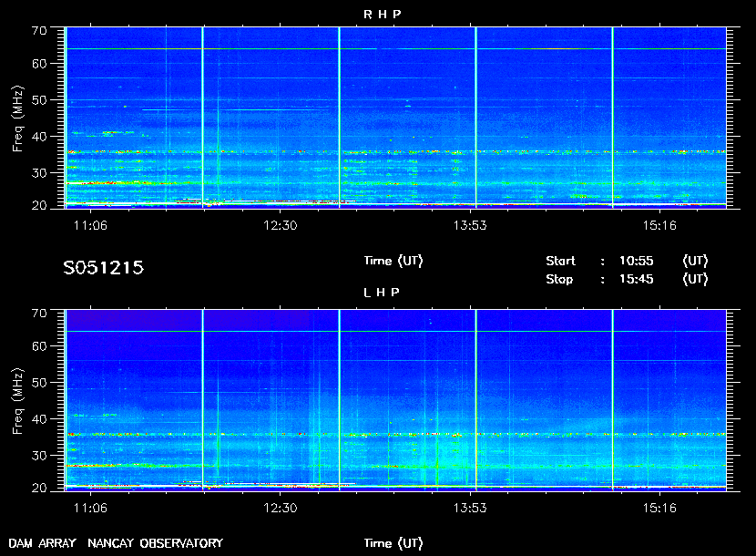Click the LHP spectrogram plot

395,400
